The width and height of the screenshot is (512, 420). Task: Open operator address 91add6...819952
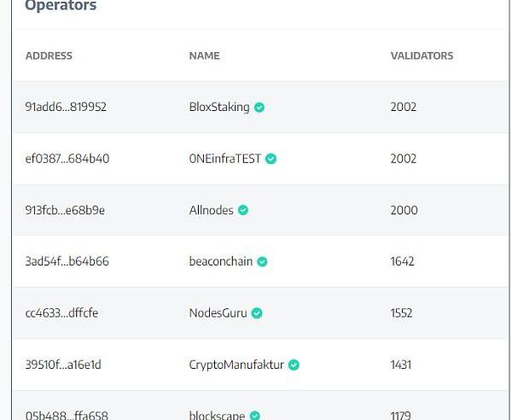coord(66,107)
